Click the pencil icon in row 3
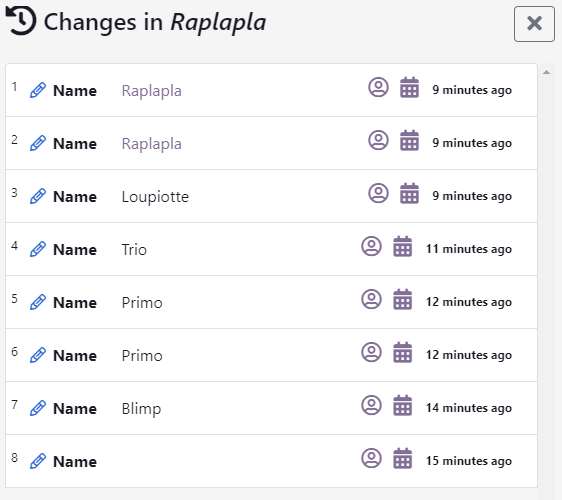The height and width of the screenshot is (500, 562). pyautogui.click(x=38, y=196)
